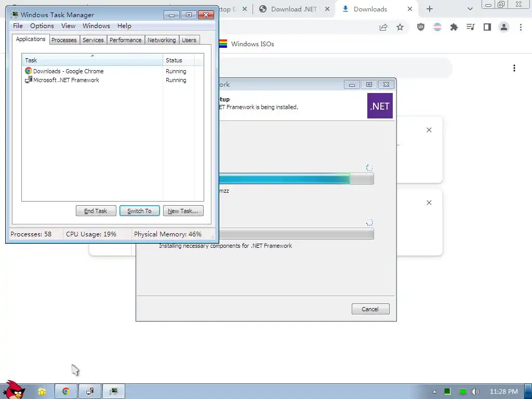
Task: Open the File menu in Task Manager
Action: pos(18,26)
